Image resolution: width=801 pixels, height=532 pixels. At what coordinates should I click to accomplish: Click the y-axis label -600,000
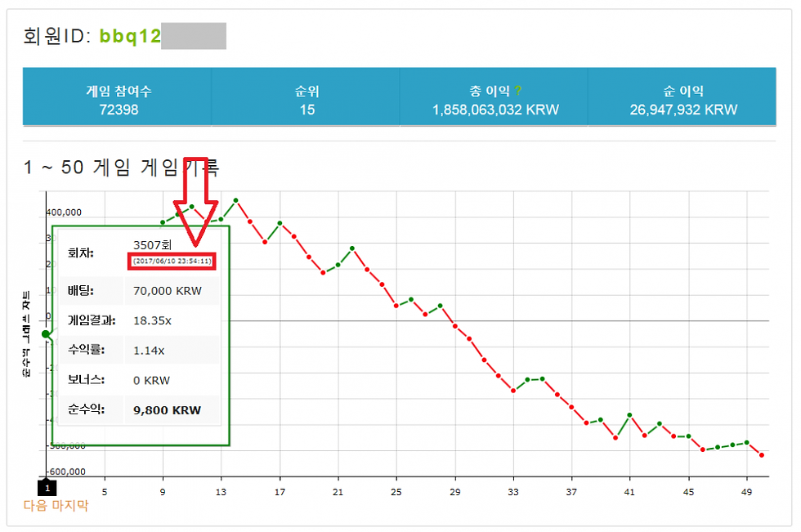(66, 472)
